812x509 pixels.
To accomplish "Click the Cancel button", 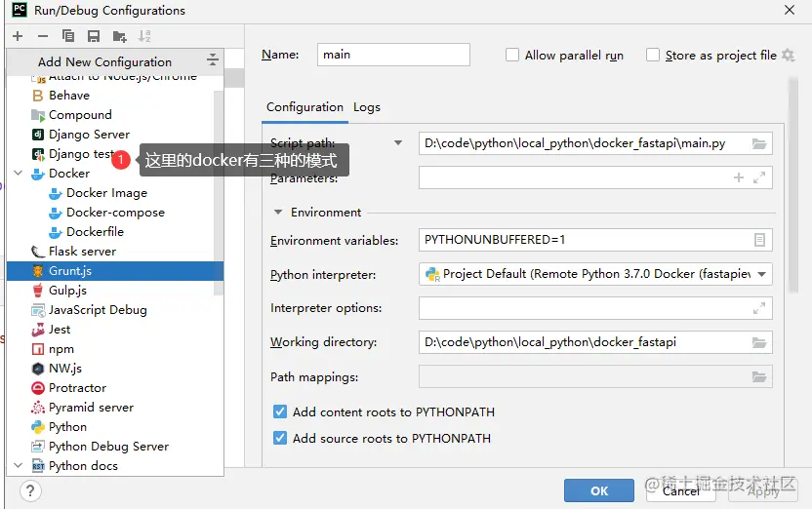I will point(681,490).
